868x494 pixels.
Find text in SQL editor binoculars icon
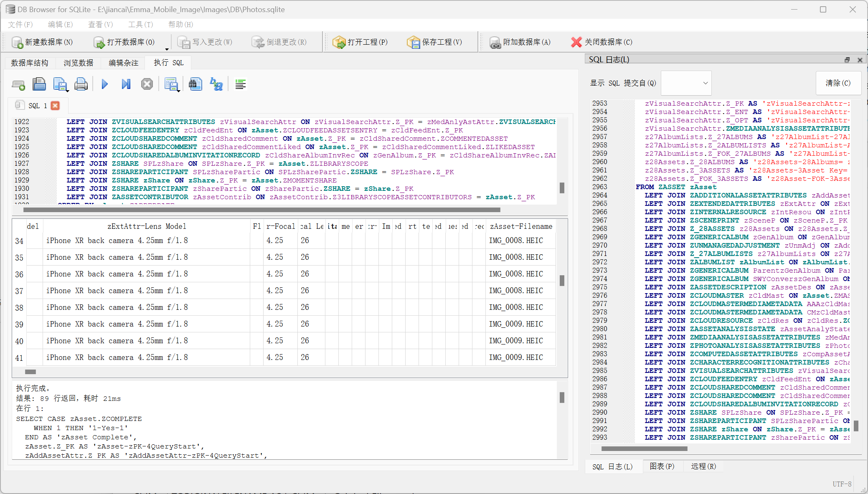click(x=195, y=84)
